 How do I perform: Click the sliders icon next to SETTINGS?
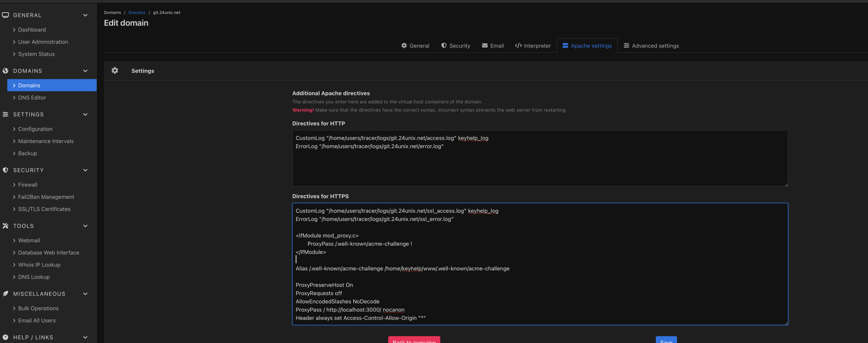point(6,115)
